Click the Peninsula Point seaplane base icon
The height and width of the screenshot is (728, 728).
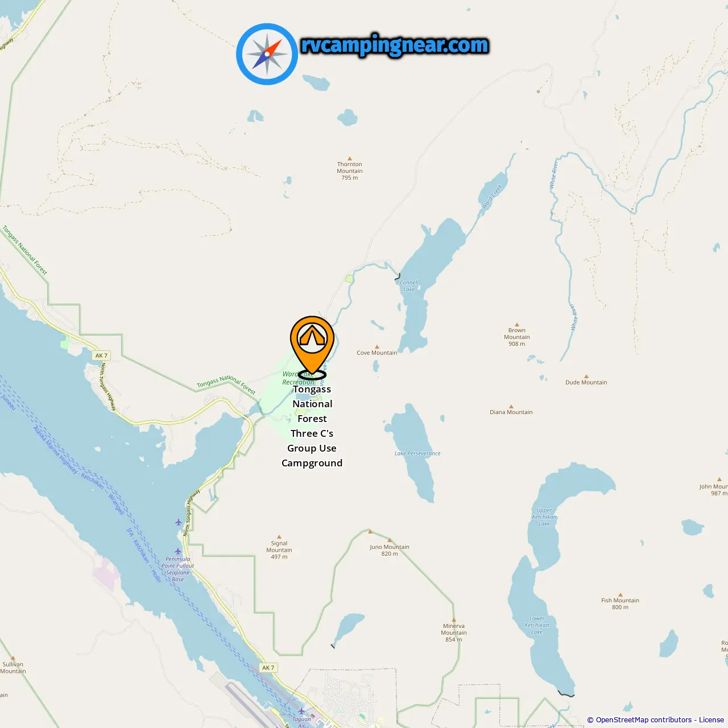pos(178,551)
